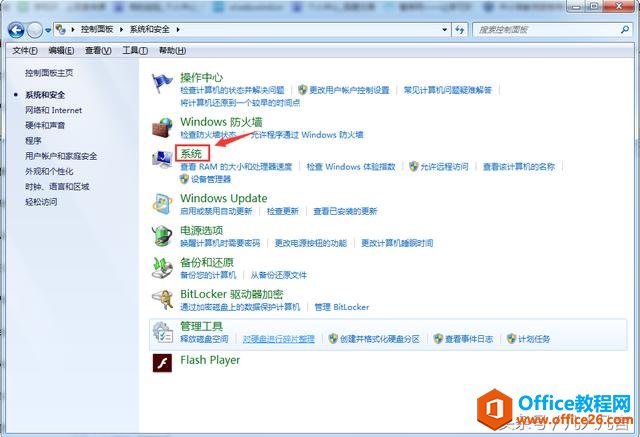Screen dimensions: 640x437
Task: Click 更改电源按钮的功能 link
Action: click(311, 243)
